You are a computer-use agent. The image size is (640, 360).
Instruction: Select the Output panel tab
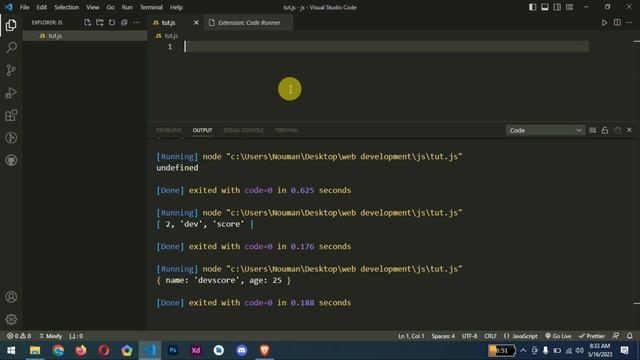(x=202, y=130)
